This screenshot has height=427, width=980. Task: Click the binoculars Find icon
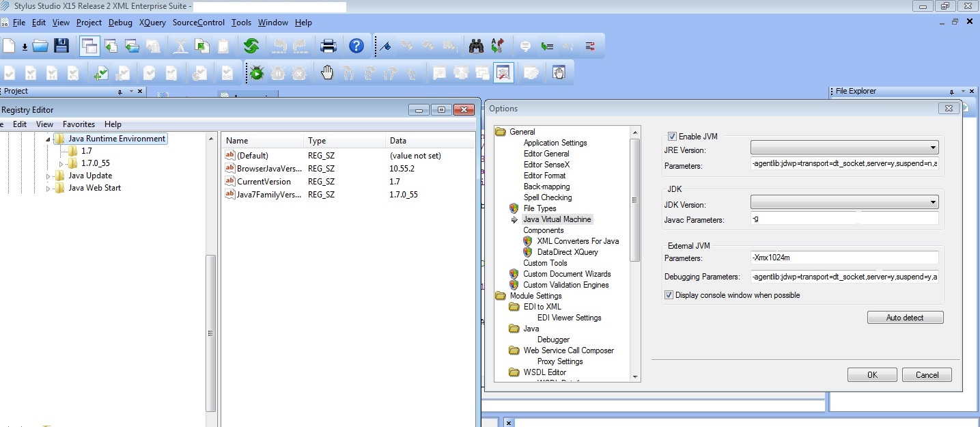pyautogui.click(x=476, y=46)
